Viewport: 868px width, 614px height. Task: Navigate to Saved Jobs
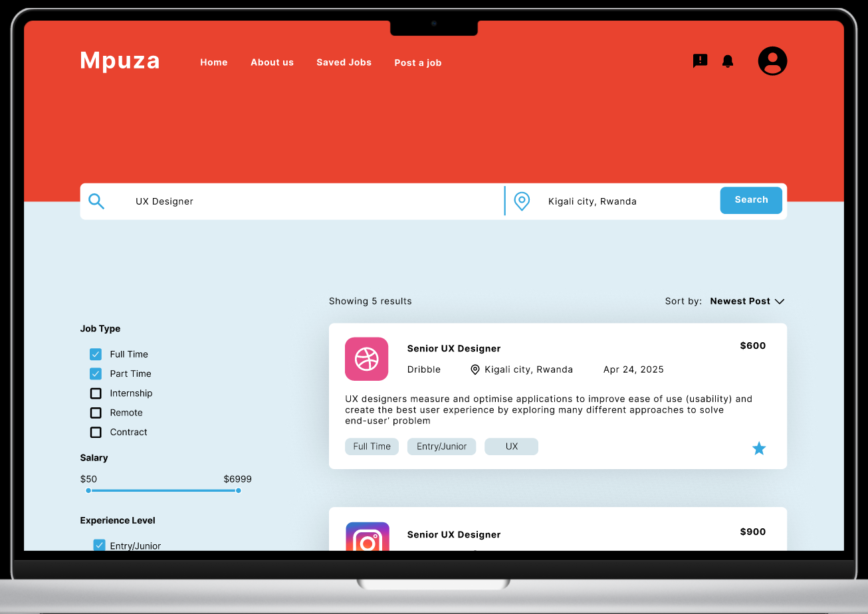(x=344, y=62)
